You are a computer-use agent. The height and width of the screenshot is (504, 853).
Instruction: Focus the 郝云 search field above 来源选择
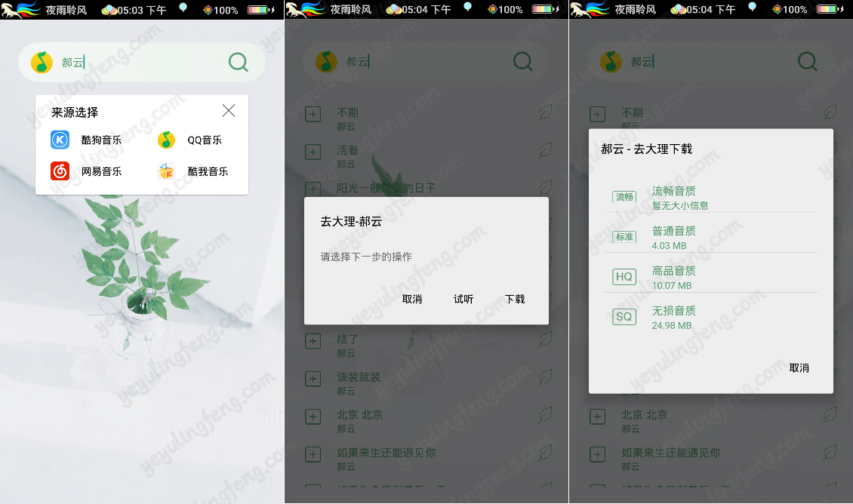[x=141, y=62]
